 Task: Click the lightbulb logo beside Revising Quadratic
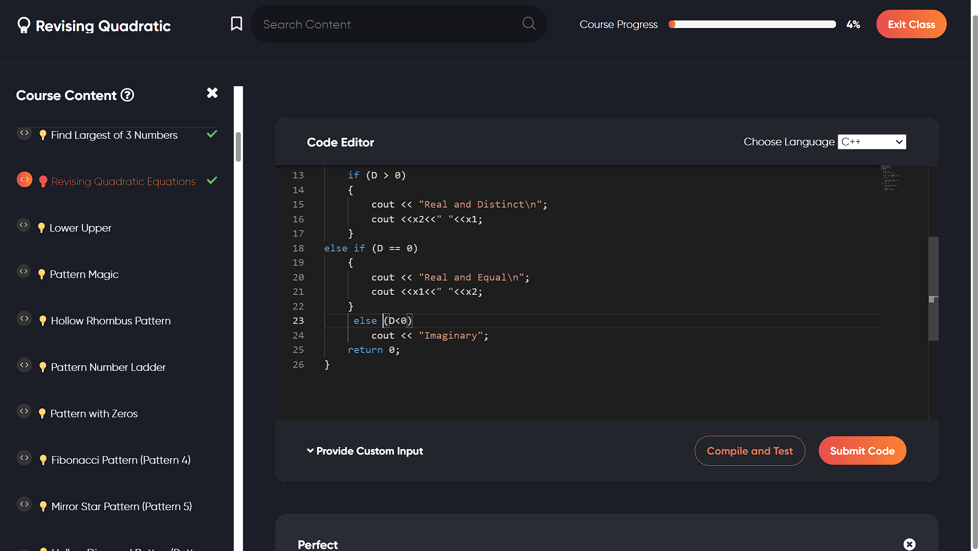pos(23,25)
